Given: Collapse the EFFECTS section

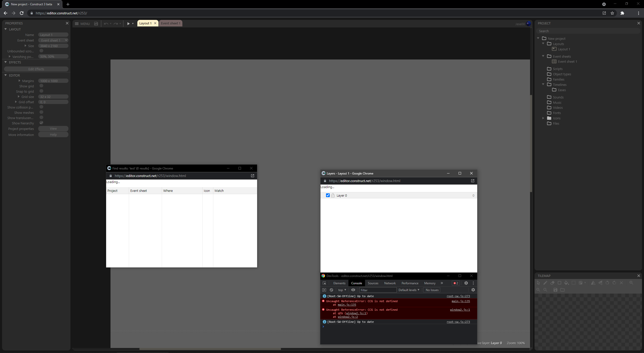Looking at the screenshot, I should click(6, 62).
